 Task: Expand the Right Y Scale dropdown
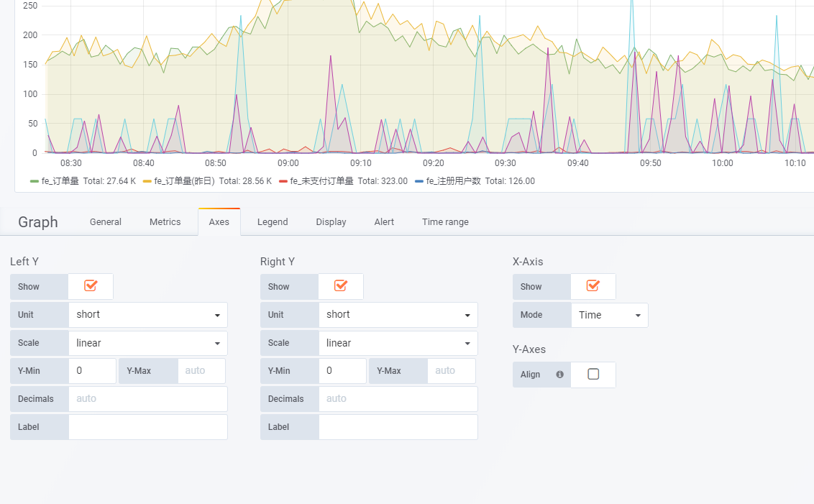(398, 343)
